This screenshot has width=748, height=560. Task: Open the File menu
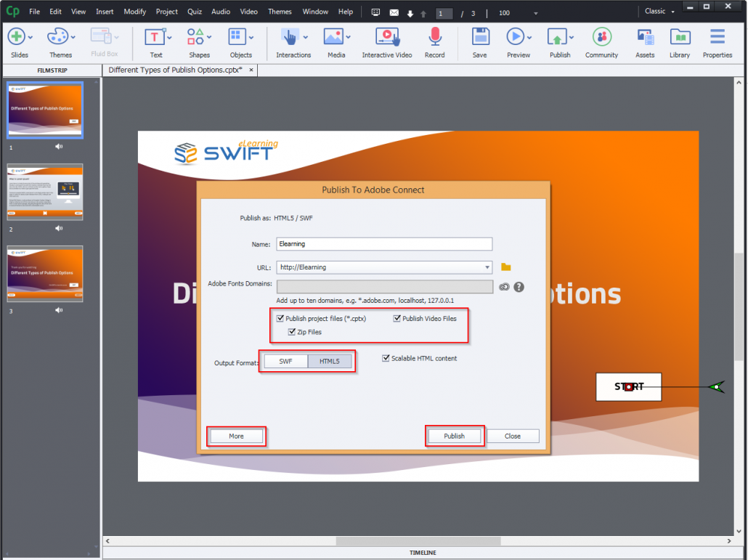pos(34,12)
